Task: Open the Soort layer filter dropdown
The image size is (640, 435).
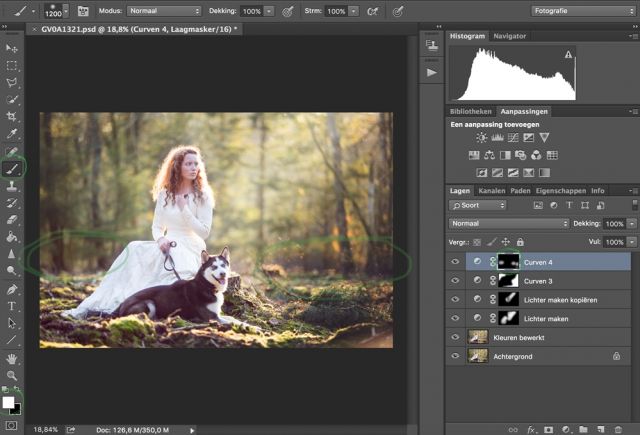Action: pyautogui.click(x=478, y=205)
